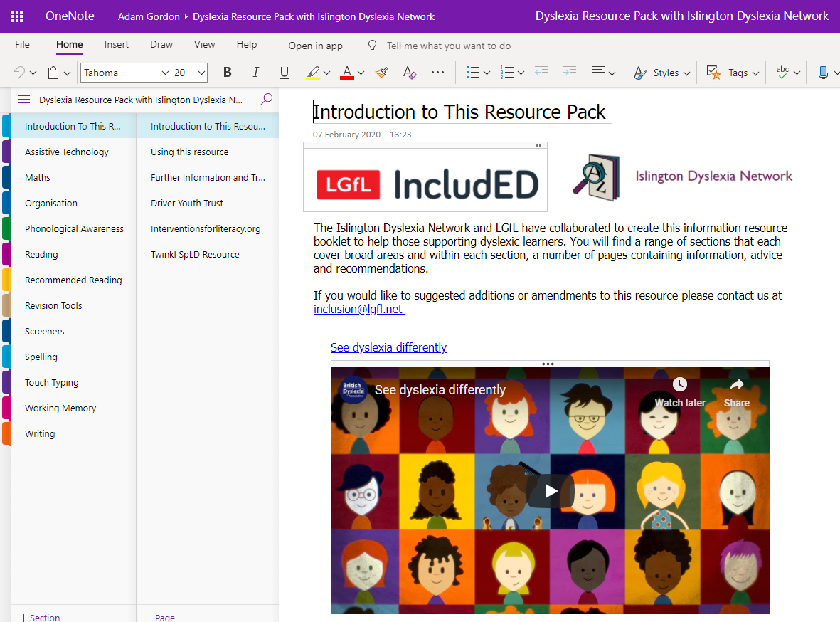Insert a numbered list
The image size is (840, 622).
507,73
